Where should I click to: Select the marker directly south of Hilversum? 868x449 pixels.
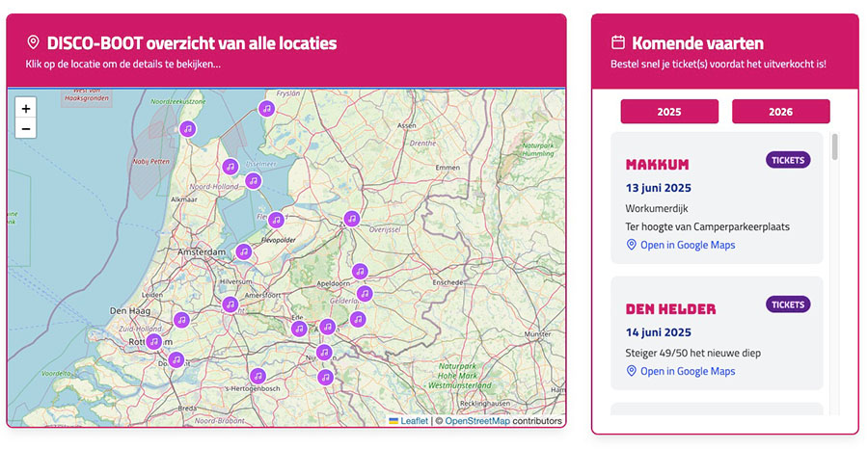(x=230, y=304)
